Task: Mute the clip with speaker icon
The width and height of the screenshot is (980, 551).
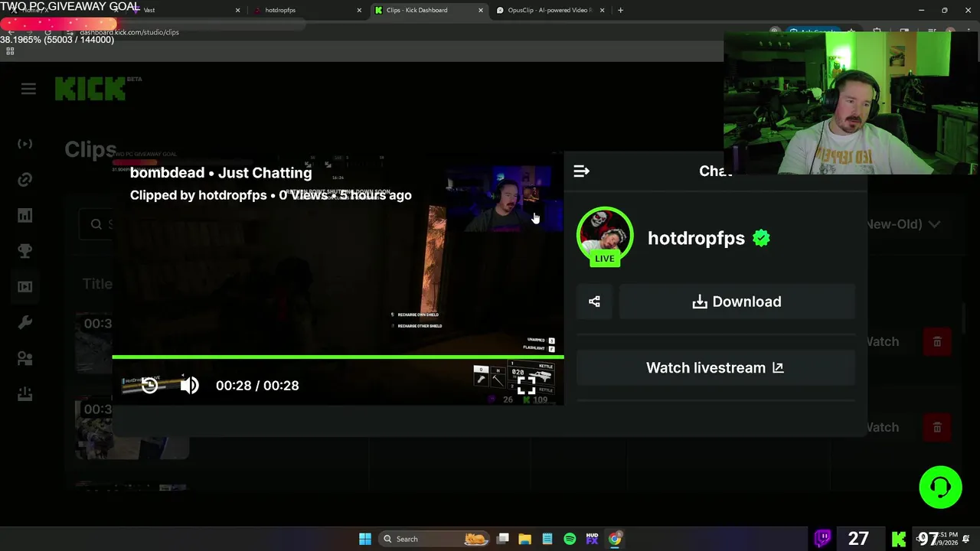Action: click(189, 385)
